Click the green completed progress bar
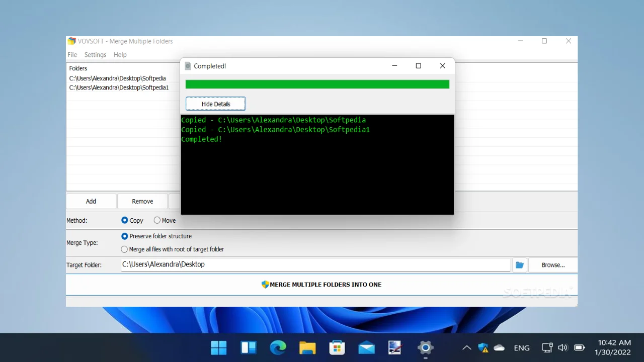This screenshot has height=362, width=644. pos(317,84)
